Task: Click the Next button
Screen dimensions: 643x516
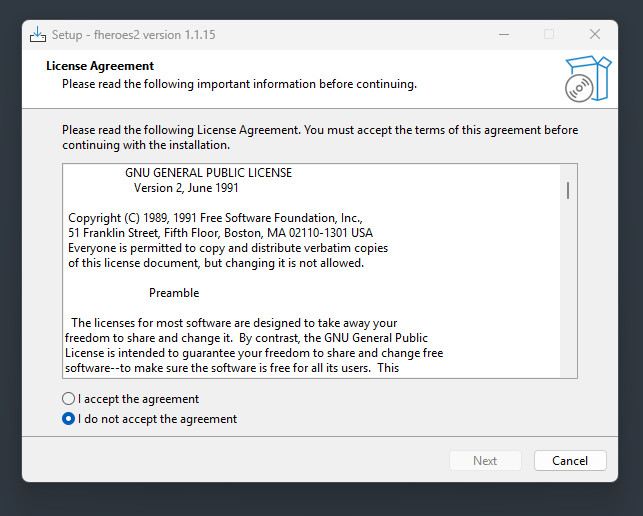Action: (485, 461)
